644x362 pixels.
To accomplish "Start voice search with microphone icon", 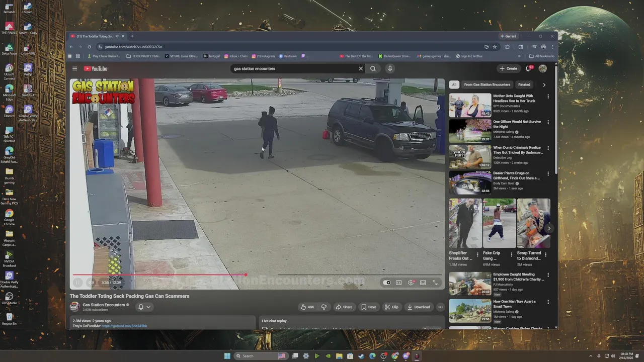I will pyautogui.click(x=389, y=69).
